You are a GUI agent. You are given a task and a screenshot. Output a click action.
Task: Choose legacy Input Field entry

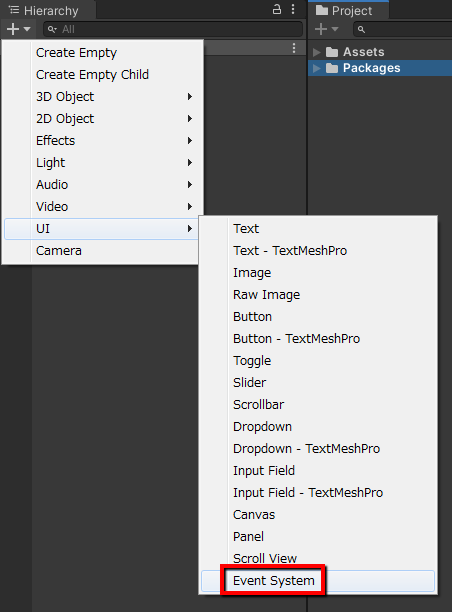pyautogui.click(x=318, y=471)
